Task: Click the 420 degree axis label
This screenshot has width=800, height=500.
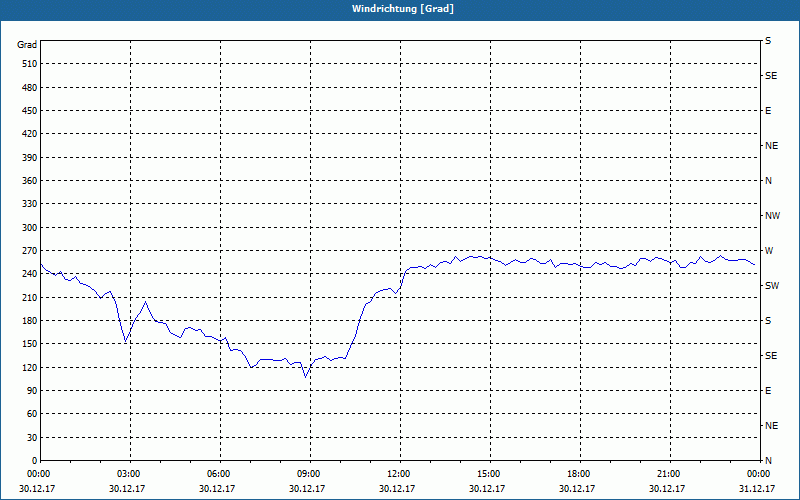Action: [x=29, y=134]
